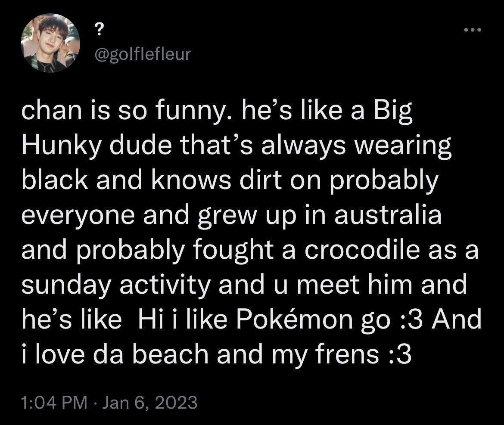Open the @golflefleur profile handle
The image size is (504, 425).
tap(143, 54)
